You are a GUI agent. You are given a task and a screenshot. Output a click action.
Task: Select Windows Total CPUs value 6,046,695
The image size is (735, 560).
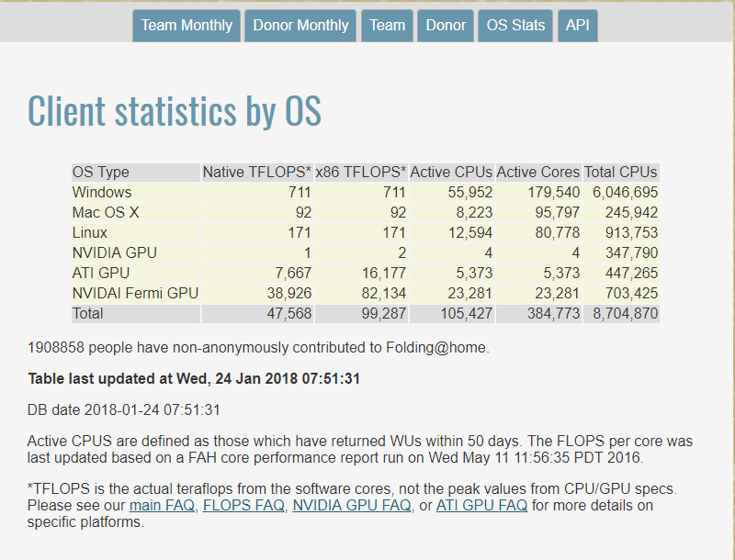click(x=626, y=193)
